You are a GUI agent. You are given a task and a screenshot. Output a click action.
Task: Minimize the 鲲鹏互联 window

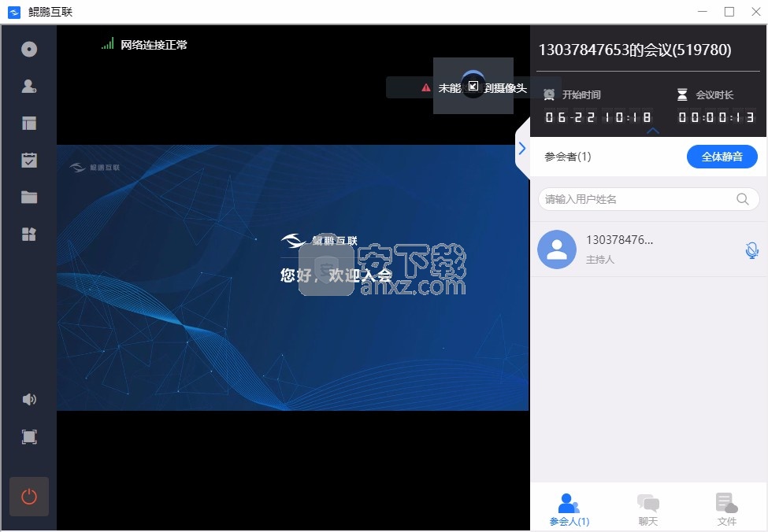coord(703,11)
